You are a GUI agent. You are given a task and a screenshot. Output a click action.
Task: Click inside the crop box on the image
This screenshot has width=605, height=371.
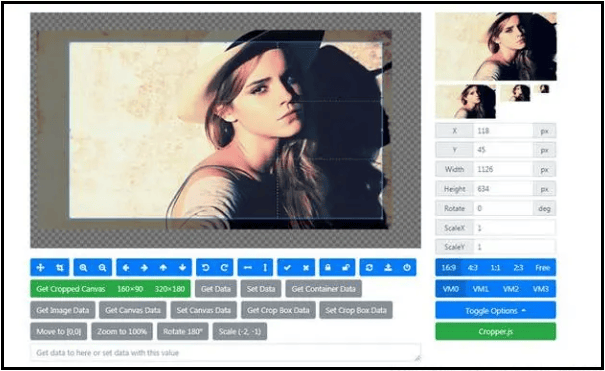[x=226, y=130]
